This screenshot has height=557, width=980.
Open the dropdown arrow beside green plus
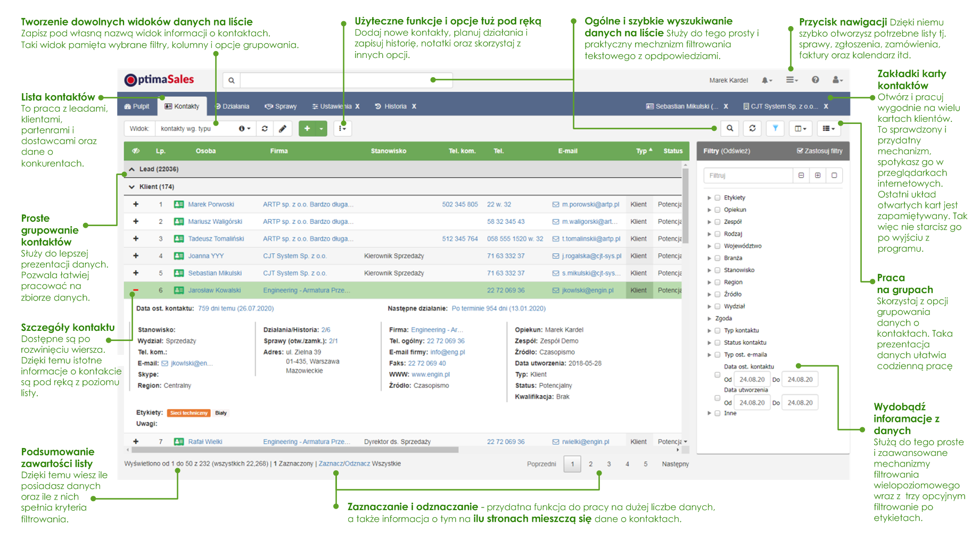tap(322, 128)
